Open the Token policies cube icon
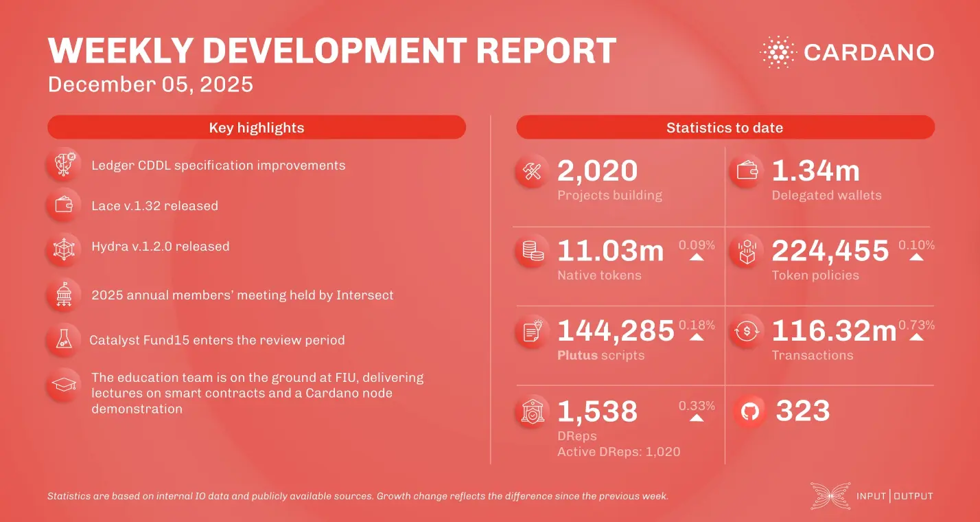The height and width of the screenshot is (522, 980). click(746, 251)
